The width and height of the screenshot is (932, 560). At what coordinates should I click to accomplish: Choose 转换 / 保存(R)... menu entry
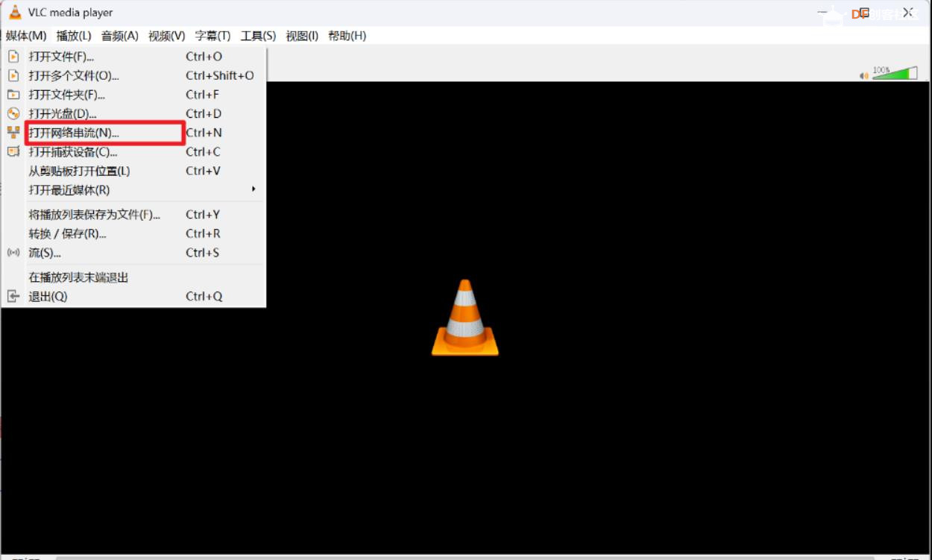click(67, 233)
